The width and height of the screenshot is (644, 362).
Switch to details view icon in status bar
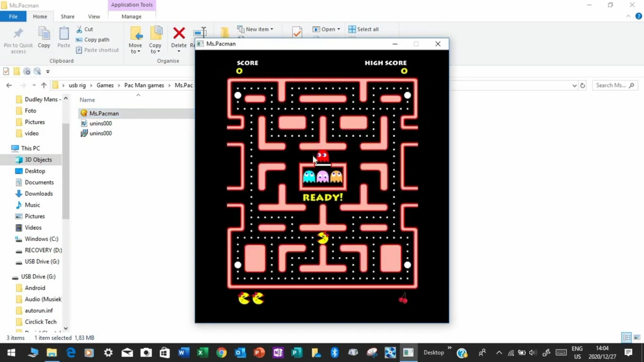(627, 338)
